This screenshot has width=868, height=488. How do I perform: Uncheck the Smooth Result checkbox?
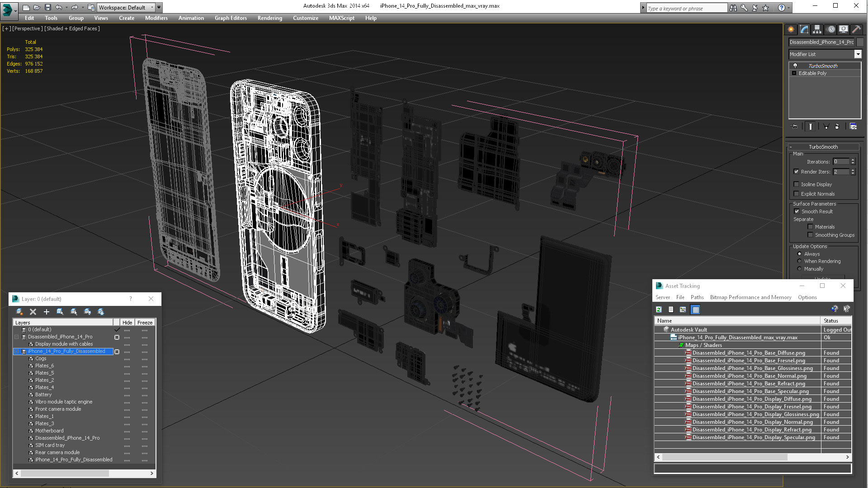click(x=797, y=211)
